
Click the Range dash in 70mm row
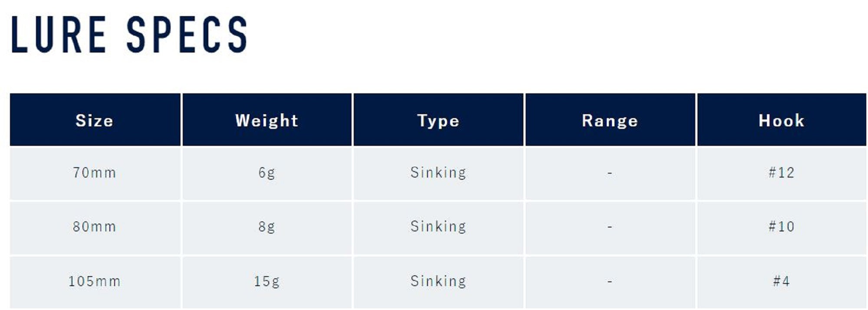pyautogui.click(x=610, y=173)
